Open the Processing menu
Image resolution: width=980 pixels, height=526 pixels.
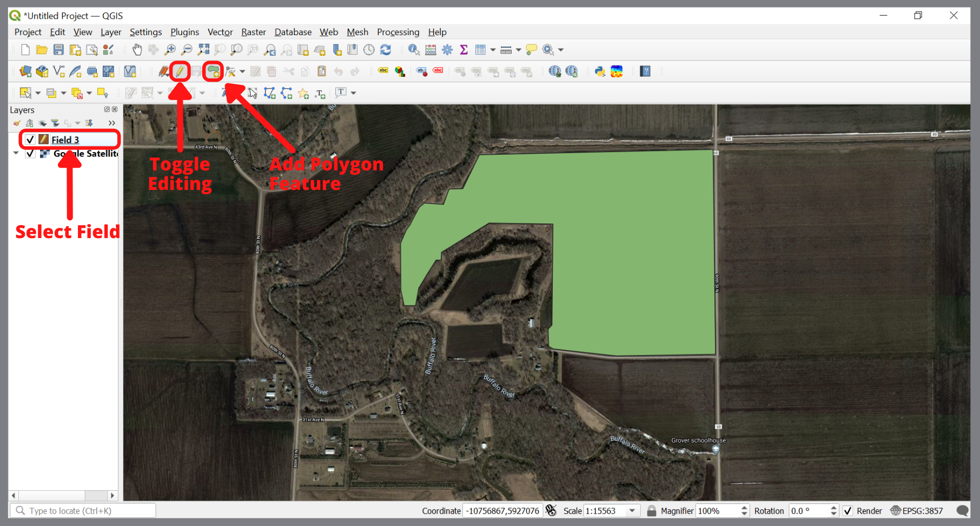[x=398, y=32]
